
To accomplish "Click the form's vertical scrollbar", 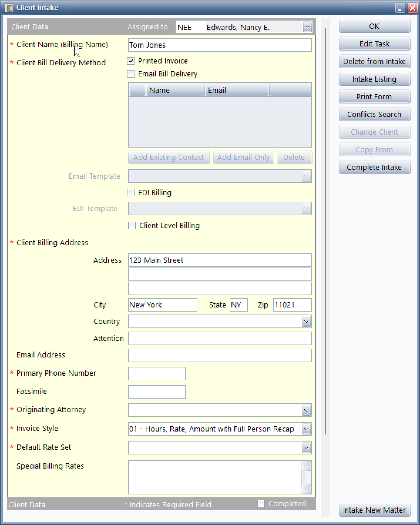I will (x=325, y=231).
